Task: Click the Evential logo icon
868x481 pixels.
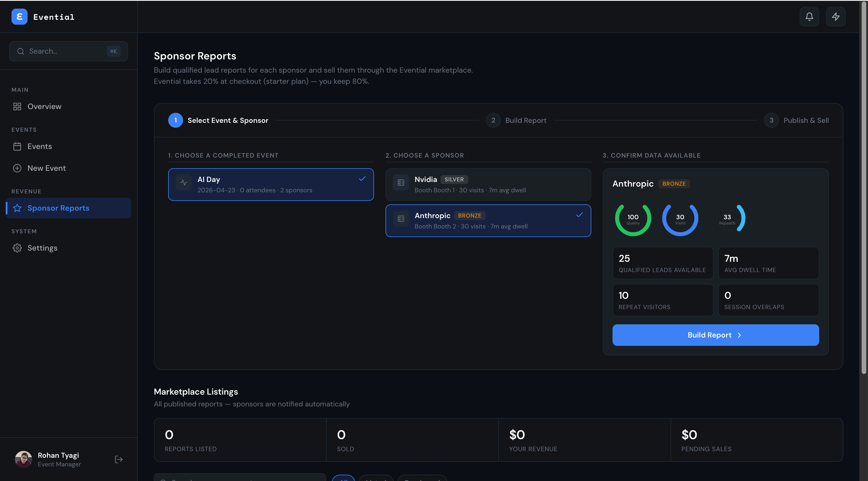Action: click(x=20, y=17)
